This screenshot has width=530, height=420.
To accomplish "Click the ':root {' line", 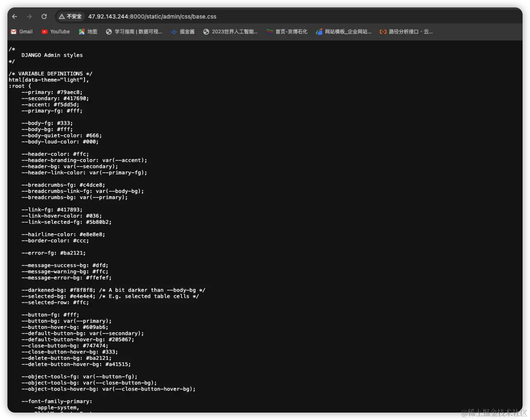I will 20,86.
